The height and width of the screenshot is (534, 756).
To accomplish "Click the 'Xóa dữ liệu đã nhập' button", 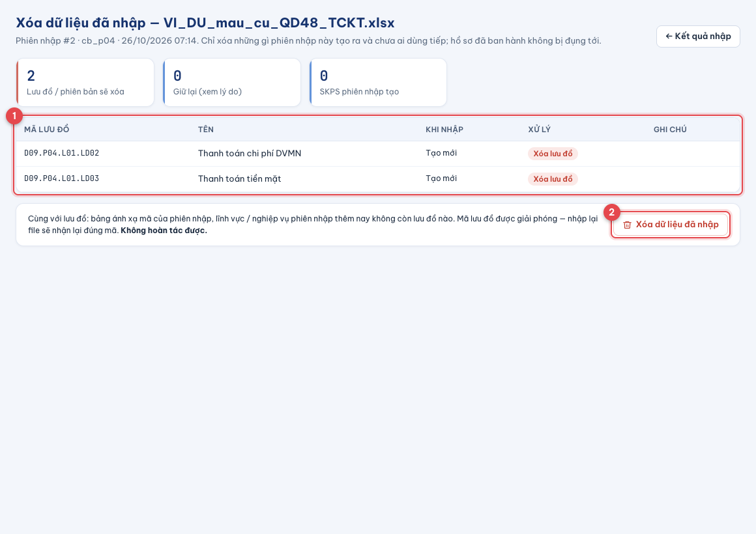I will 670,225.
